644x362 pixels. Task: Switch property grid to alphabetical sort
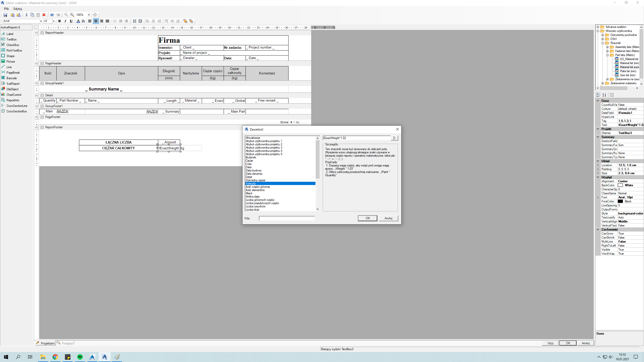[604, 95]
